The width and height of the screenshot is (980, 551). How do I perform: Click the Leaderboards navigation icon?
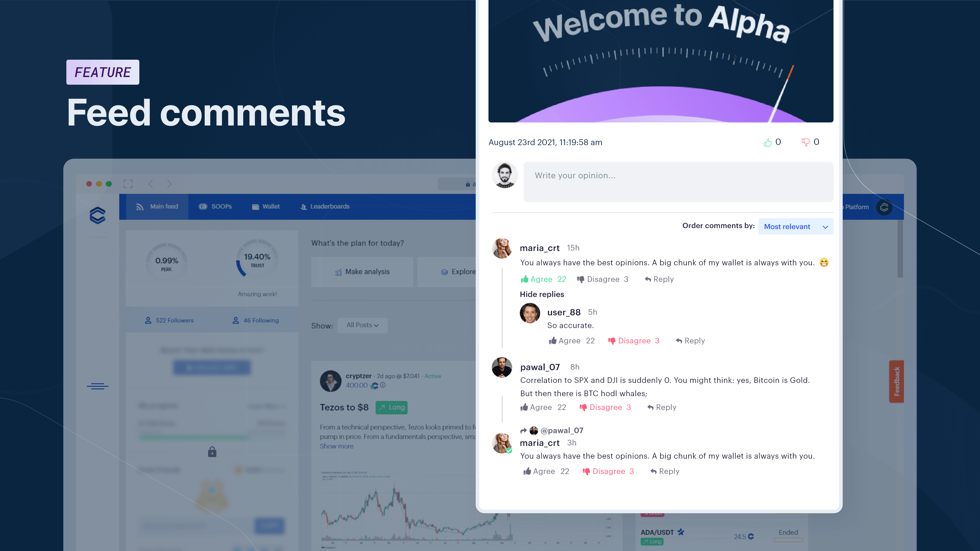(x=303, y=207)
